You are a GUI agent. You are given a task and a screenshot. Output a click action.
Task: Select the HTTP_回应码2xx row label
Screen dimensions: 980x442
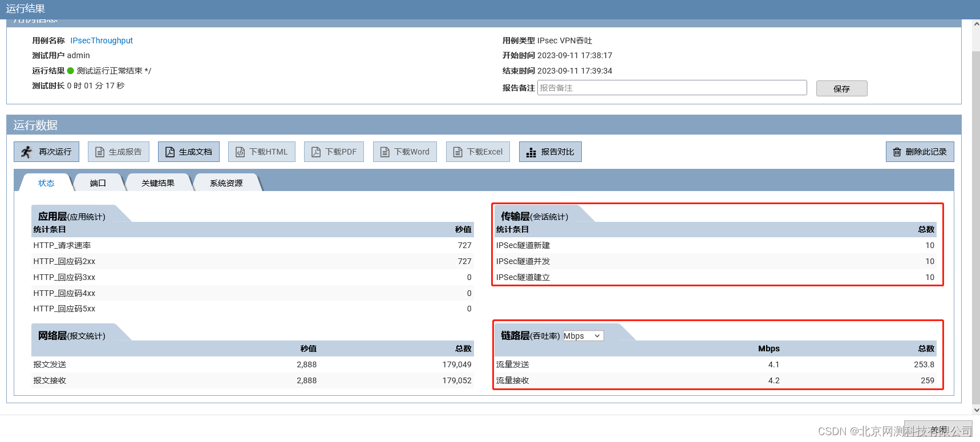64,261
